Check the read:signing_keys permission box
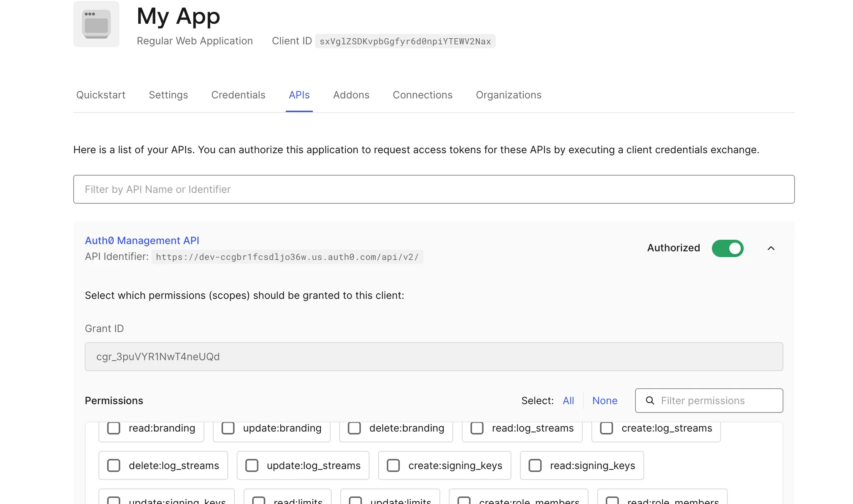This screenshot has height=504, width=853. click(x=535, y=465)
